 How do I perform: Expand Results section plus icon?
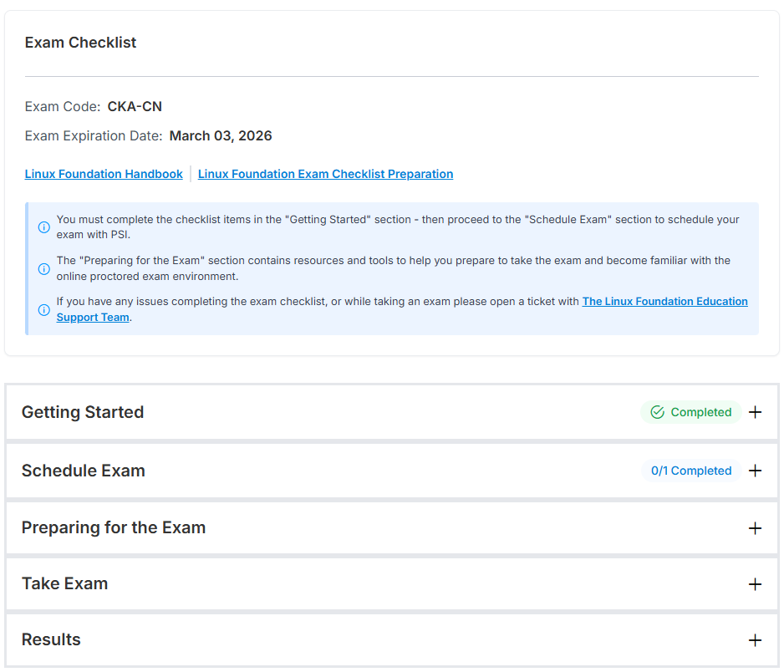[x=755, y=640]
